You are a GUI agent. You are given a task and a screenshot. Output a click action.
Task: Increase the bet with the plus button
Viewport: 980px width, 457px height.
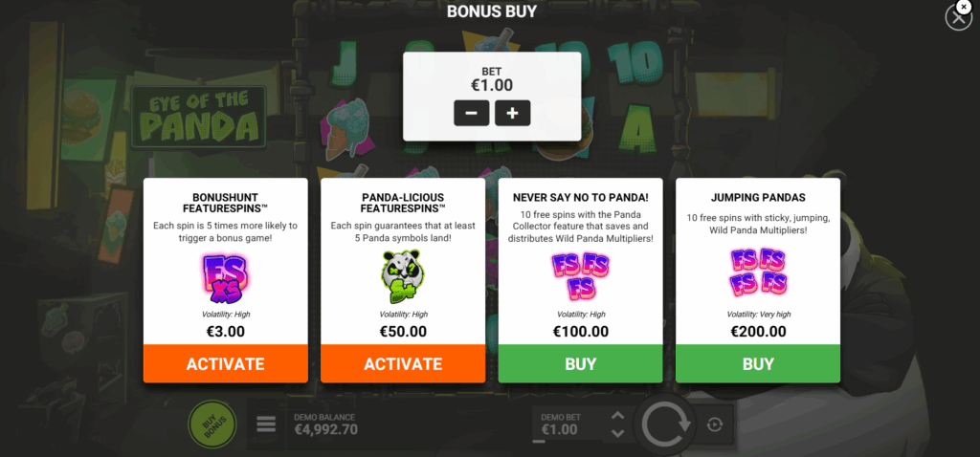(x=513, y=113)
